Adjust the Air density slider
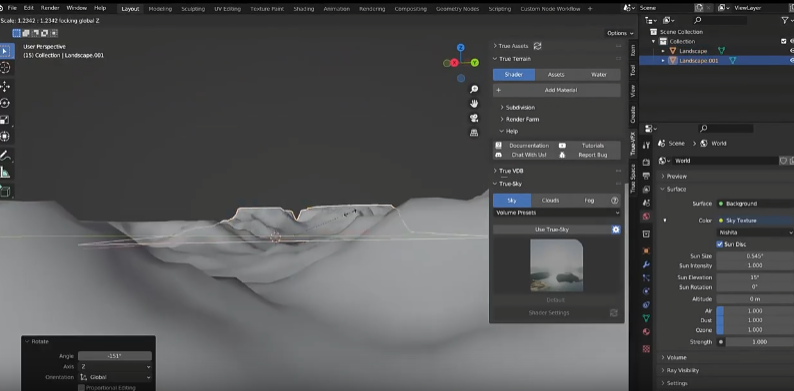This screenshot has height=391, width=794. click(x=755, y=310)
